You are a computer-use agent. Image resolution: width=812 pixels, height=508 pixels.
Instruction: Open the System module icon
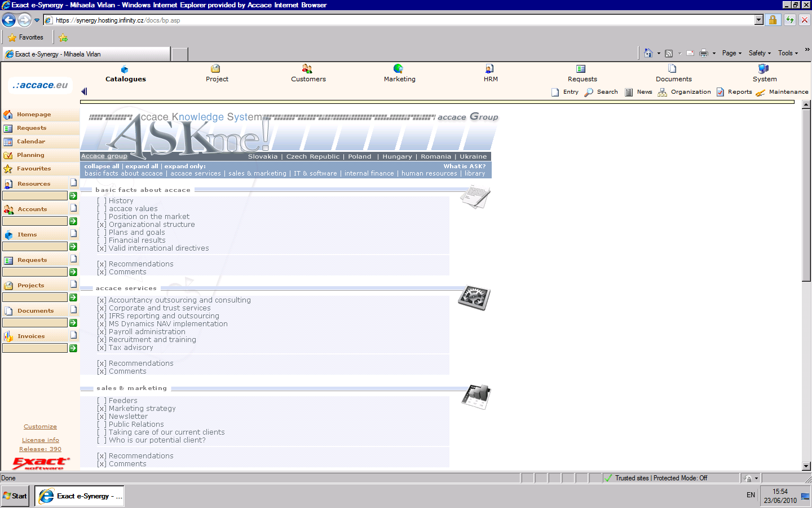(764, 69)
